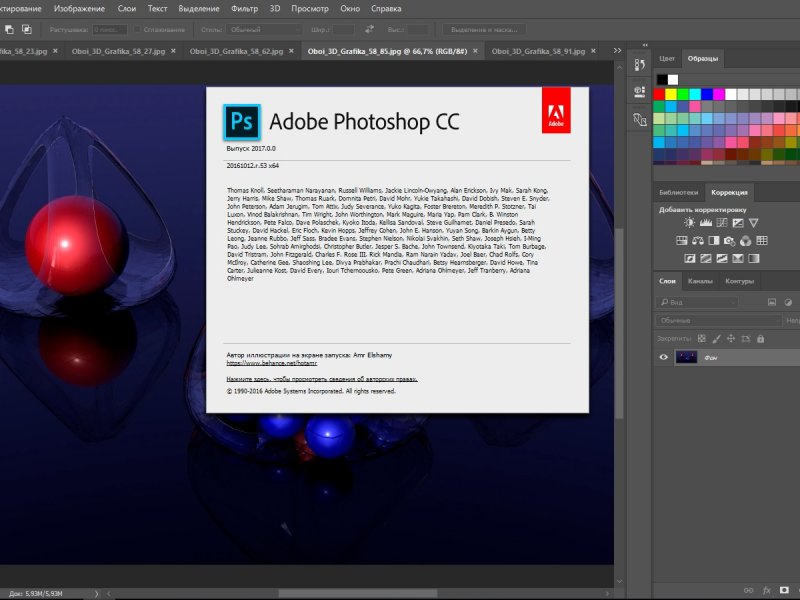Pick the red swatch in Образцы

[659, 94]
